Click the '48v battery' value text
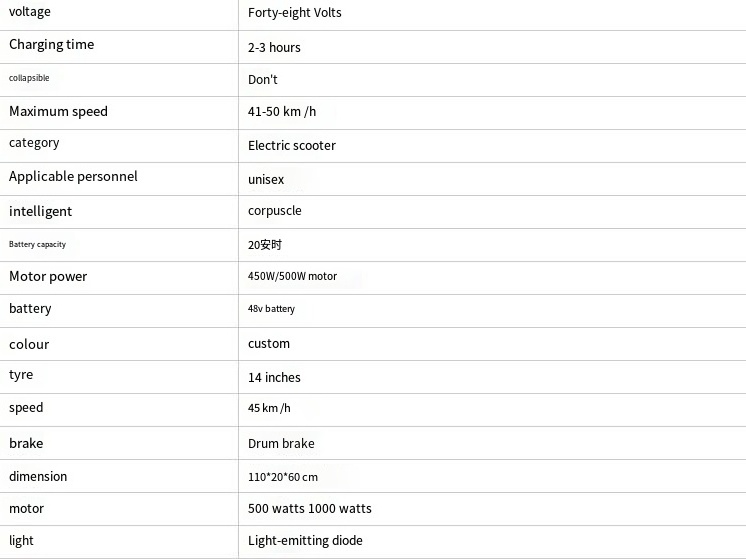This screenshot has height=559, width=746. pyautogui.click(x=271, y=309)
